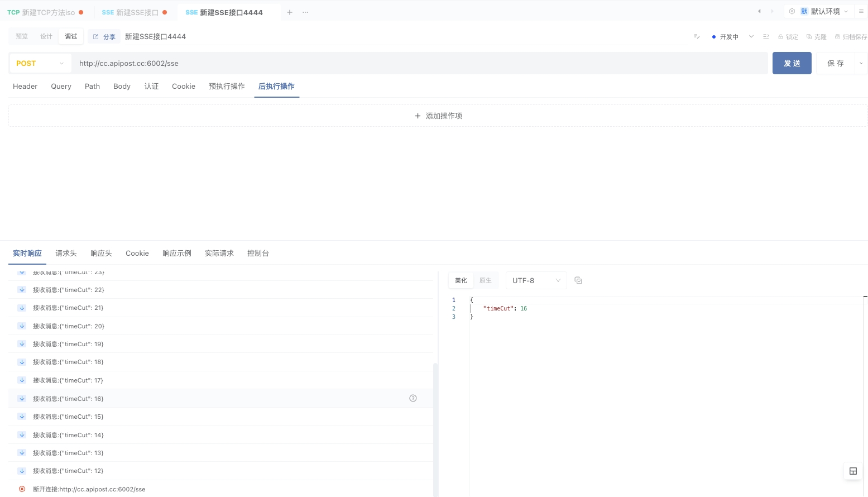
Task: Open the response Cookie tab
Action: [137, 254]
